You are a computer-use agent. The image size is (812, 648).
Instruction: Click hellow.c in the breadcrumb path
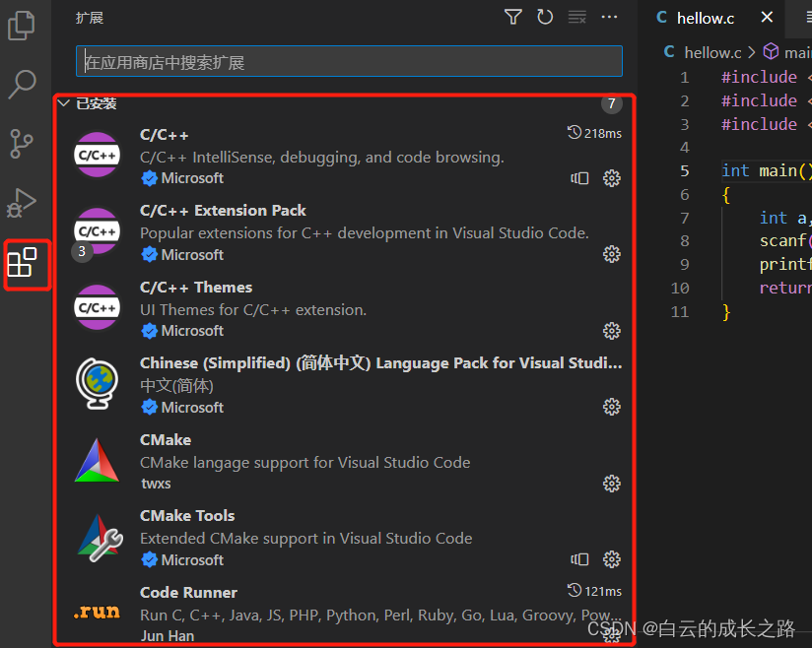pos(712,52)
